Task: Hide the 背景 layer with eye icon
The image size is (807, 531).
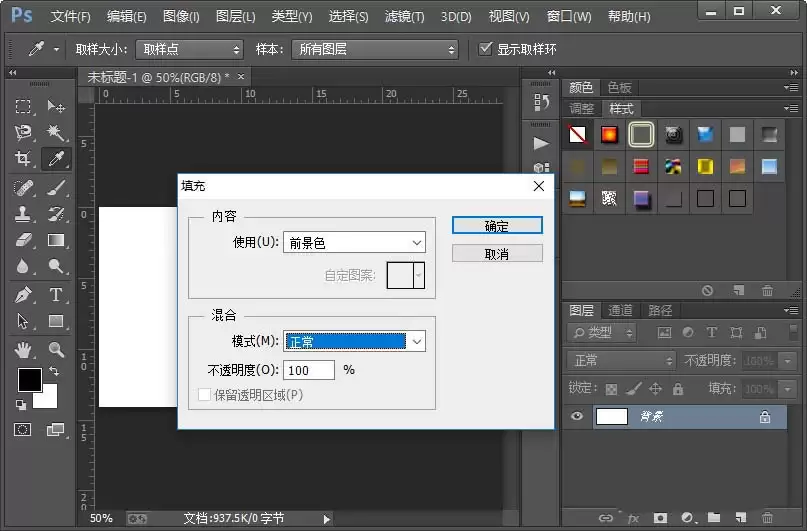Action: pyautogui.click(x=577, y=416)
